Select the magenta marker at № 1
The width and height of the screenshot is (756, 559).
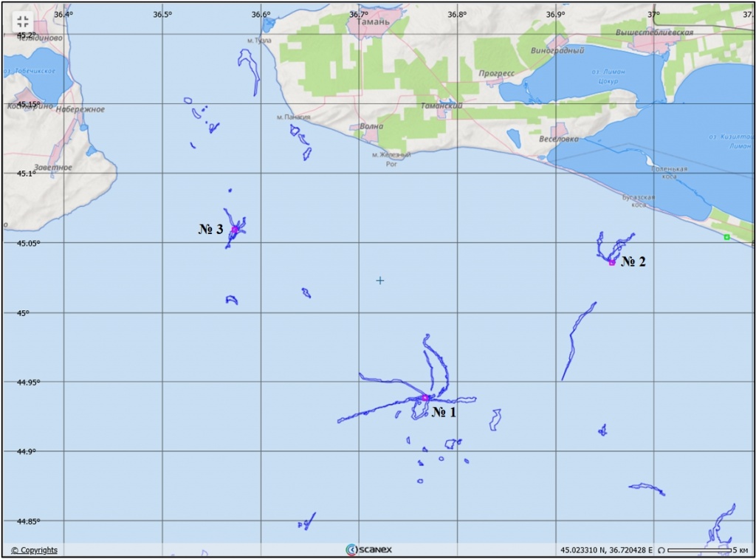tap(425, 397)
